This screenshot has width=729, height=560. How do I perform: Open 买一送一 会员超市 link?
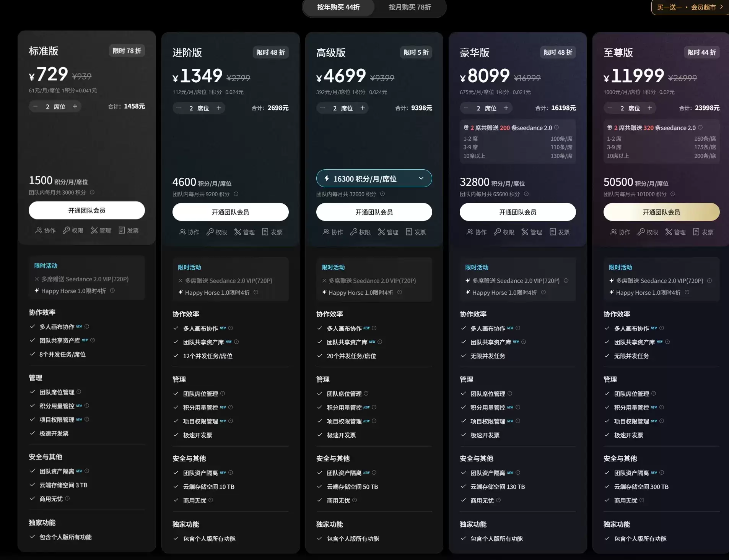690,7
